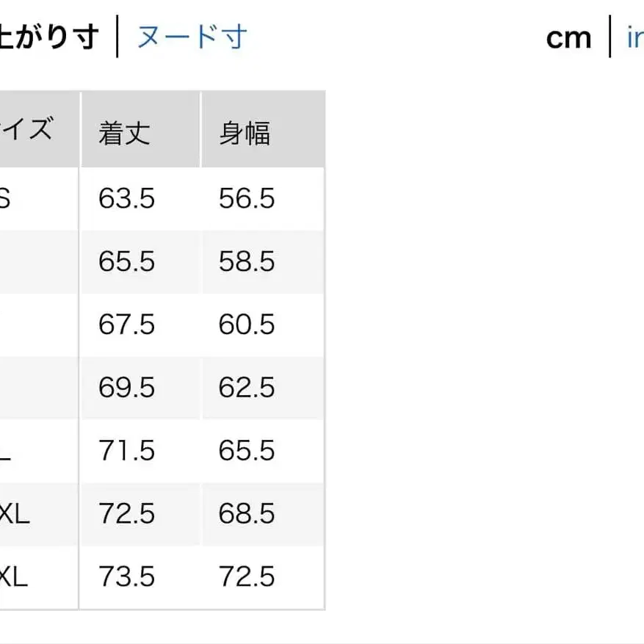Select the cm unit option
The width and height of the screenshot is (644, 644).
point(569,37)
